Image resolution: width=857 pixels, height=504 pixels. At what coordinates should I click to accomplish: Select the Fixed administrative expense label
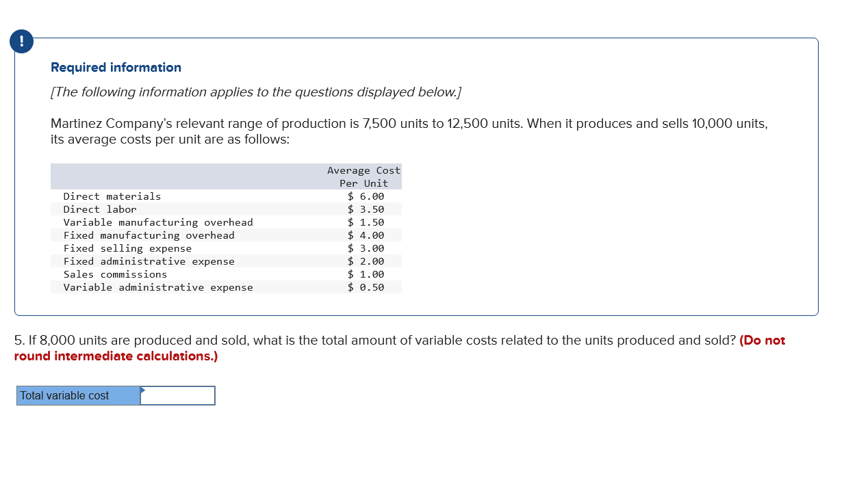(149, 261)
